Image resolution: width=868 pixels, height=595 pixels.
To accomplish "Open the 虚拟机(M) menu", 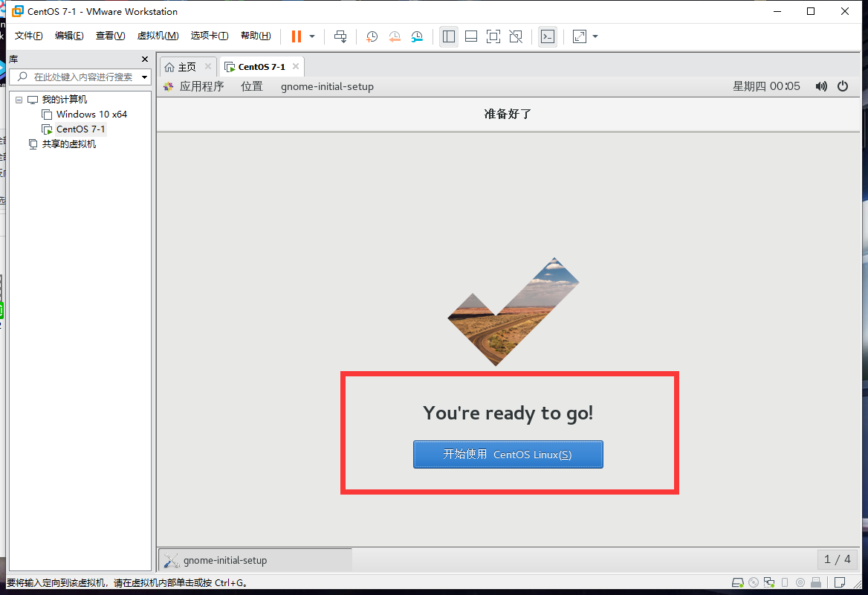I will (x=158, y=36).
